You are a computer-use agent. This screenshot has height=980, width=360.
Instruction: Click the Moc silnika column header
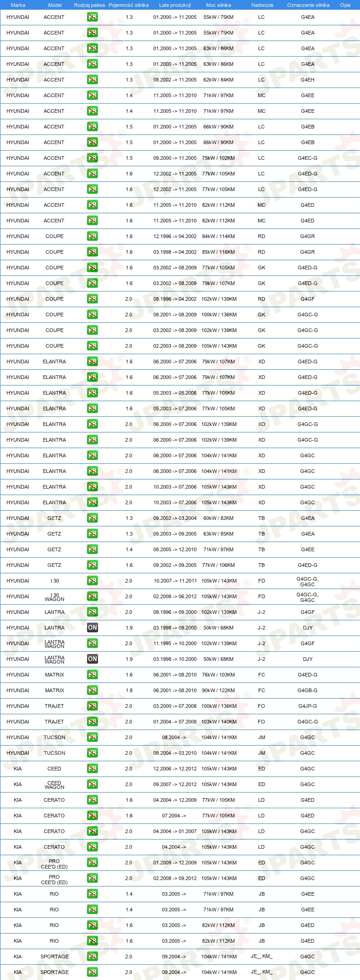point(219,5)
